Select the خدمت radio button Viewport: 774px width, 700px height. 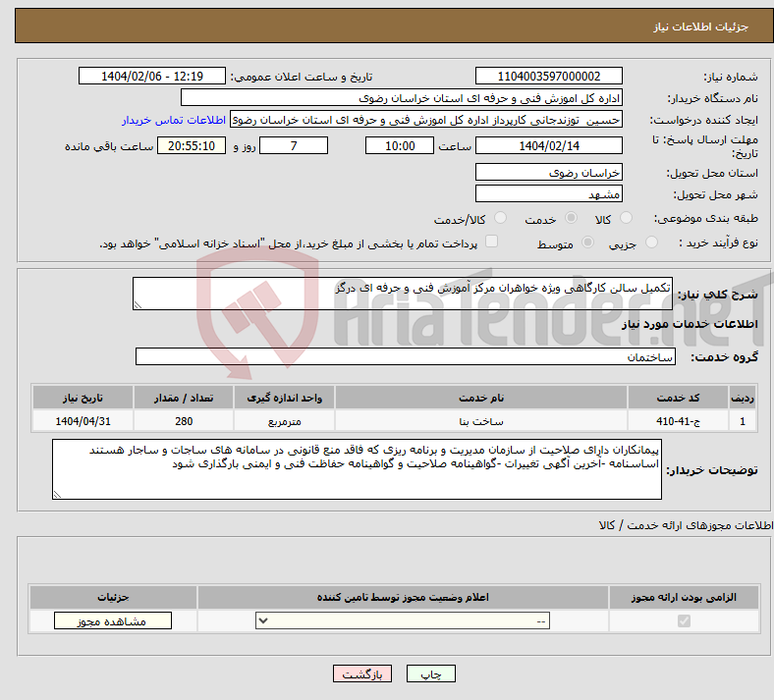tap(571, 218)
